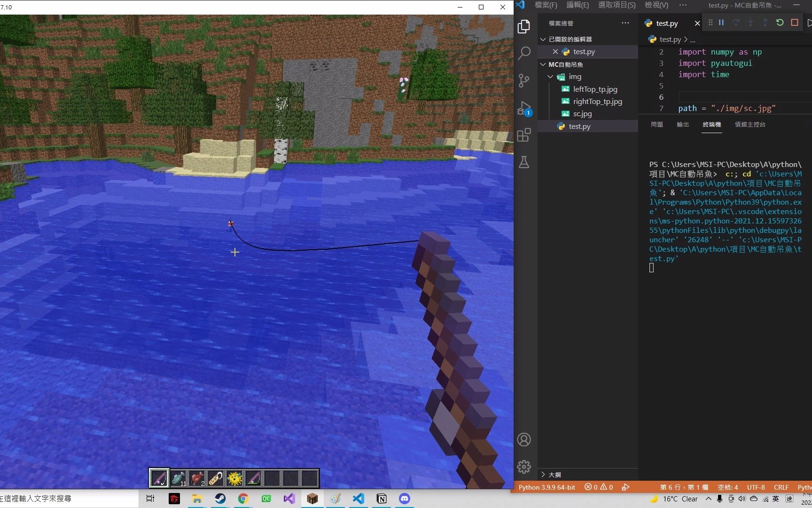812x508 pixels.
Task: Open the Accounts icon in the activity bar
Action: (x=524, y=439)
